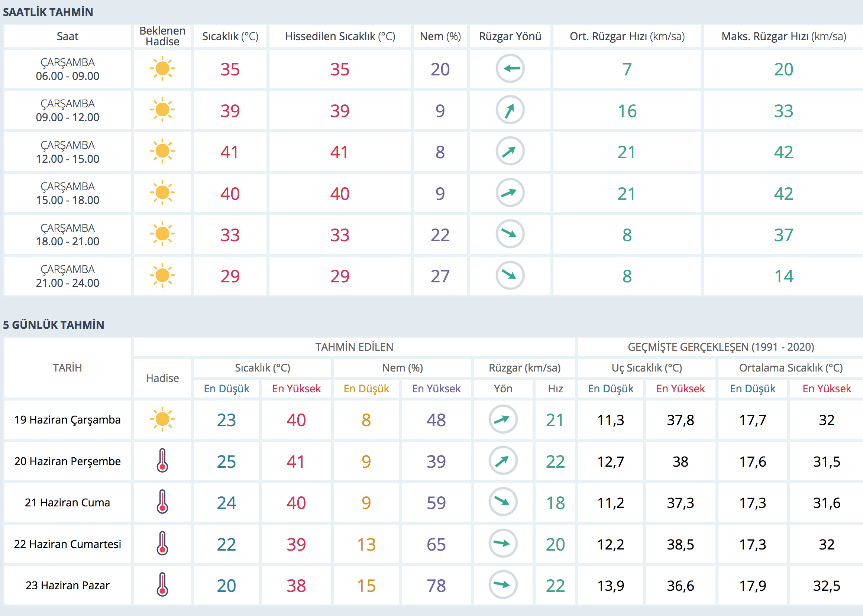Click the 23 Haziran Pazar date cell
This screenshot has height=616, width=863.
pos(68,585)
